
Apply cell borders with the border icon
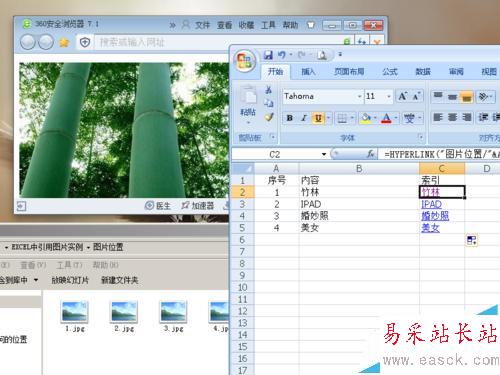point(342,118)
